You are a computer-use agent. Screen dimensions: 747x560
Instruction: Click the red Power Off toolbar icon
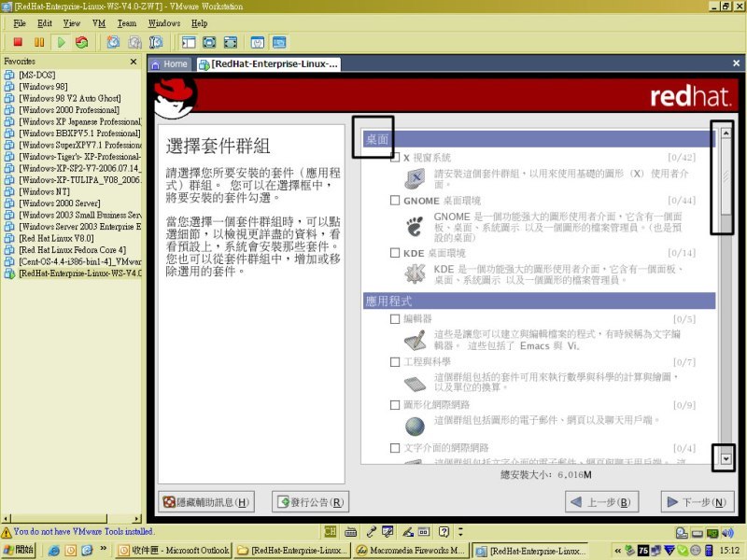(18, 42)
